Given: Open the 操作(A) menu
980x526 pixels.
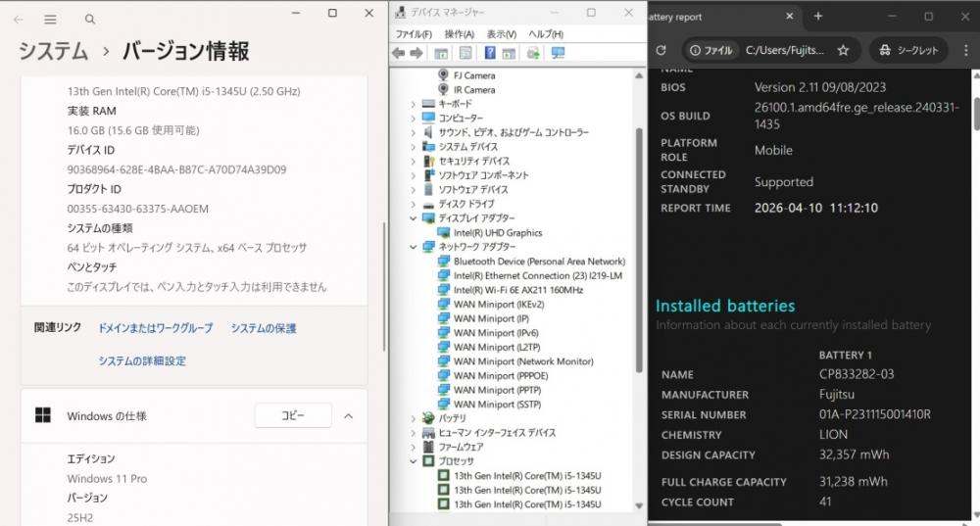Looking at the screenshot, I should pyautogui.click(x=459, y=33).
